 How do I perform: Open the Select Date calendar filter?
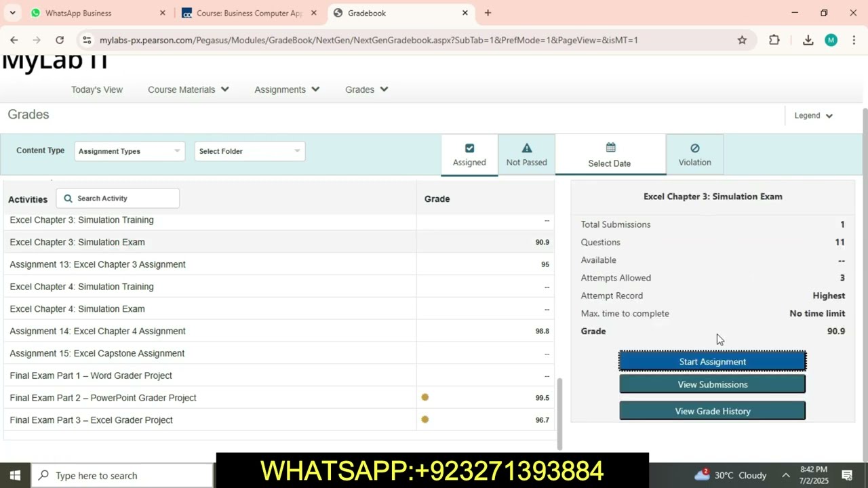[x=610, y=155]
